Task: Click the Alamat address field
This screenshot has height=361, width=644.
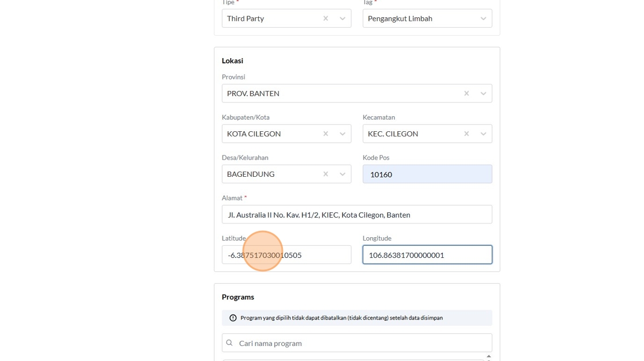Action: click(x=356, y=214)
